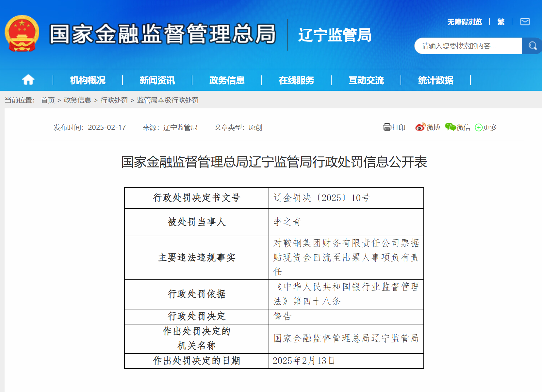Expand the 在线服务 navigation menu
The height and width of the screenshot is (392, 542).
pyautogui.click(x=296, y=80)
